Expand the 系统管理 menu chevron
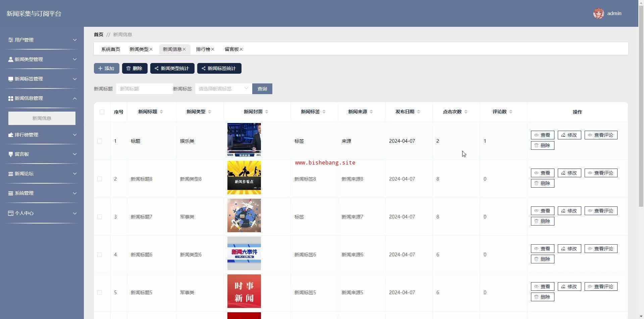 coord(75,193)
